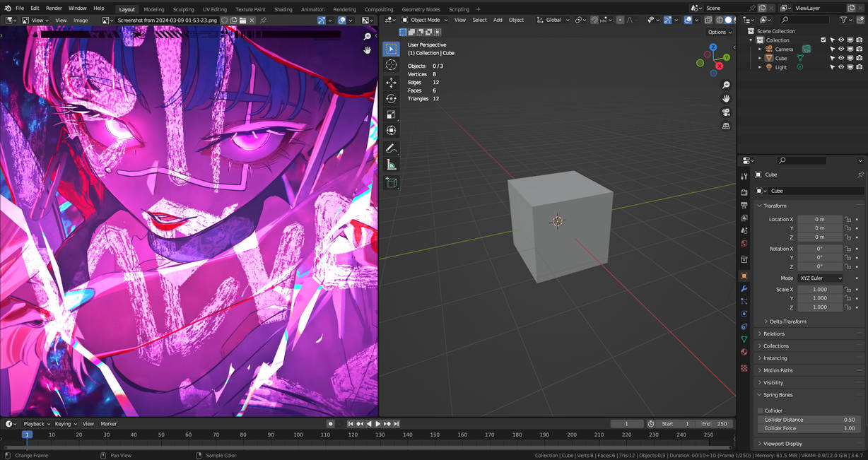Adjust the Collider Distance slider
The height and width of the screenshot is (460, 868).
click(809, 420)
